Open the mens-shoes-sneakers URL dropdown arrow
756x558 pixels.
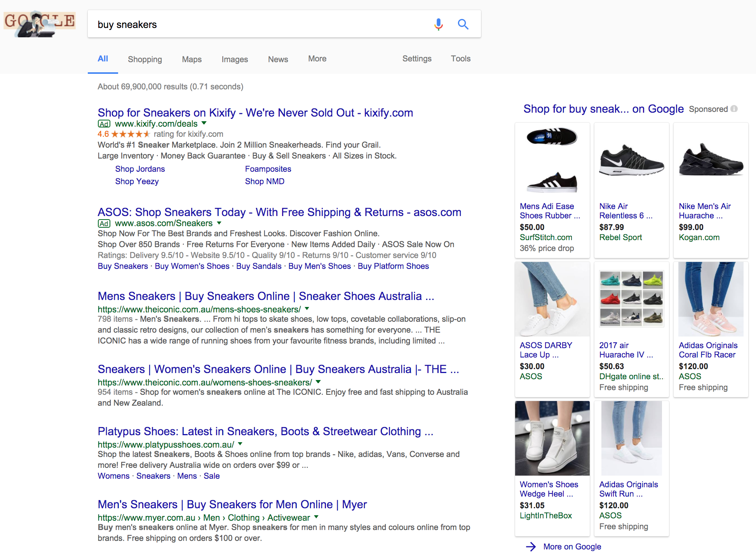tap(307, 309)
